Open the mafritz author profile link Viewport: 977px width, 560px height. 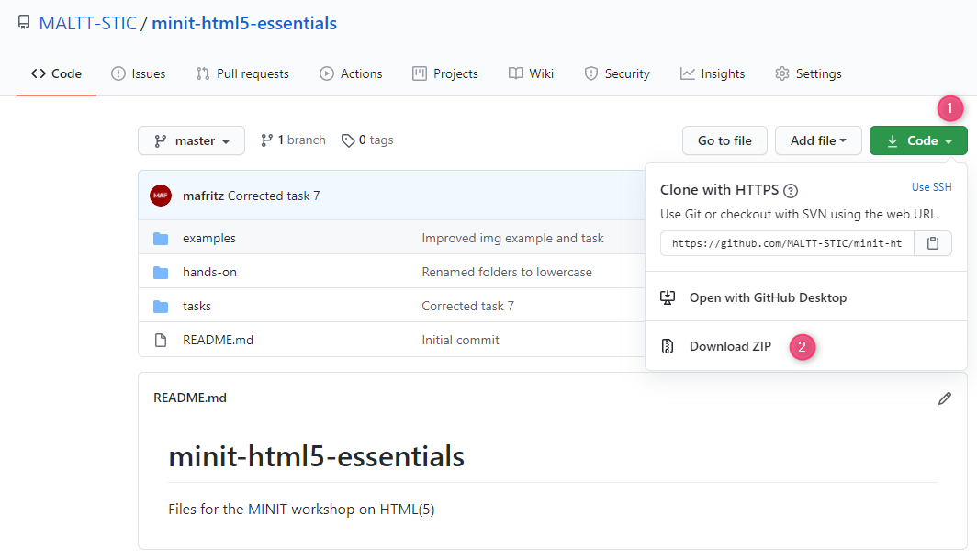point(203,196)
